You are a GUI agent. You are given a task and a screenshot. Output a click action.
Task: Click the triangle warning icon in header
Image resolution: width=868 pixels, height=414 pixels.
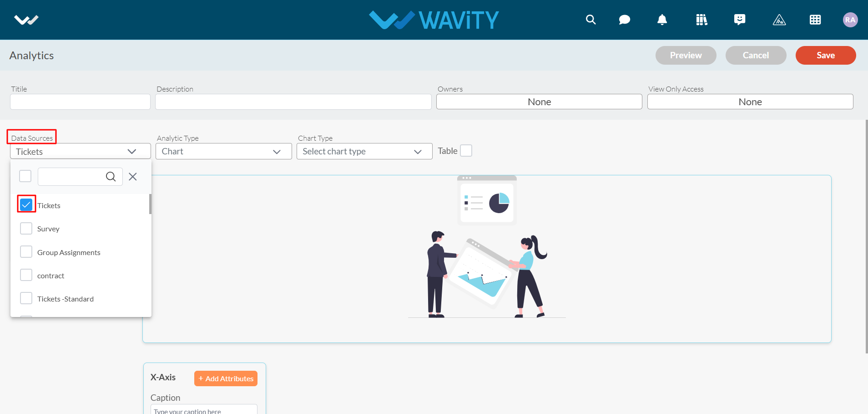coord(779,20)
